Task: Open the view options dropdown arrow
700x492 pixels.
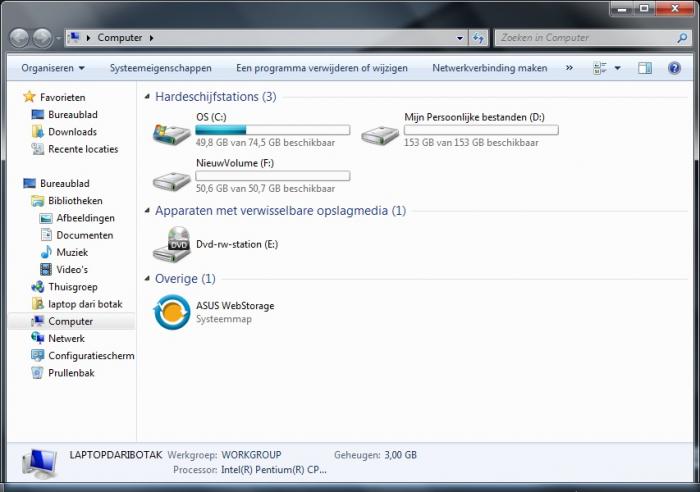Action: point(617,68)
